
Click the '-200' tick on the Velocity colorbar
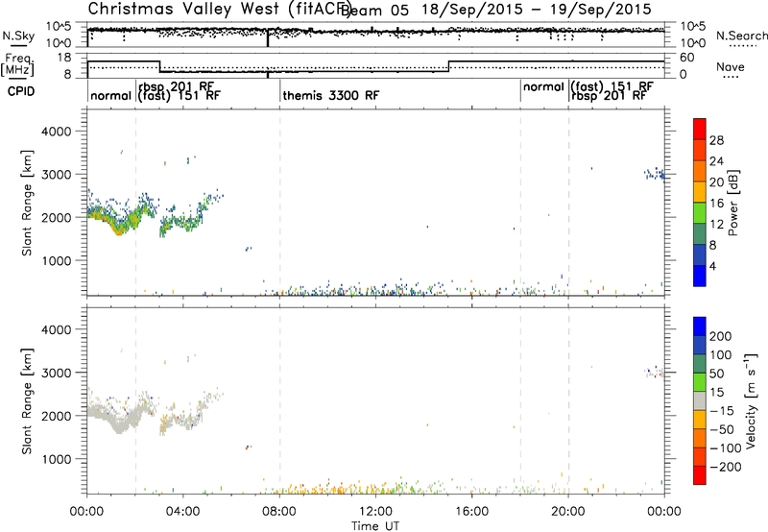tap(725, 467)
